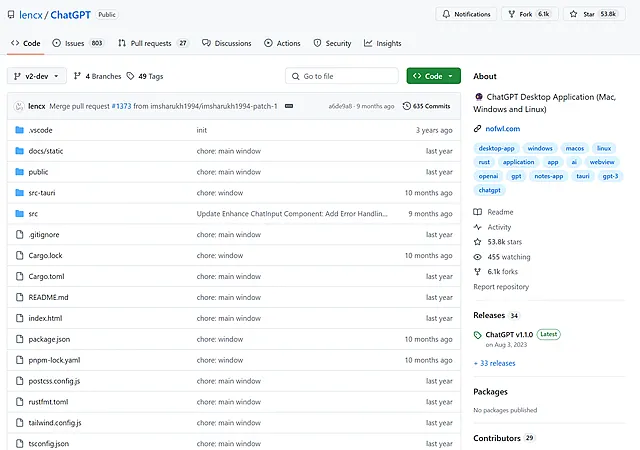Viewport: 640px width, 450px height.
Task: View the + 33 releases link
Action: point(494,363)
